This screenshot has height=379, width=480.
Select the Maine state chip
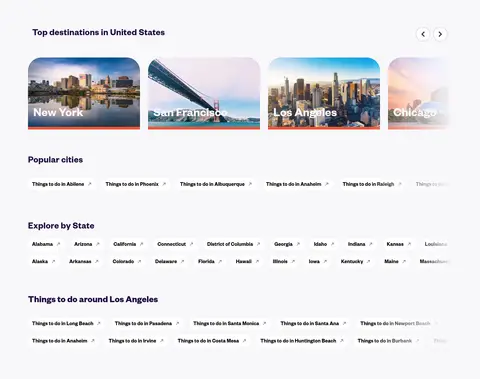[395, 261]
